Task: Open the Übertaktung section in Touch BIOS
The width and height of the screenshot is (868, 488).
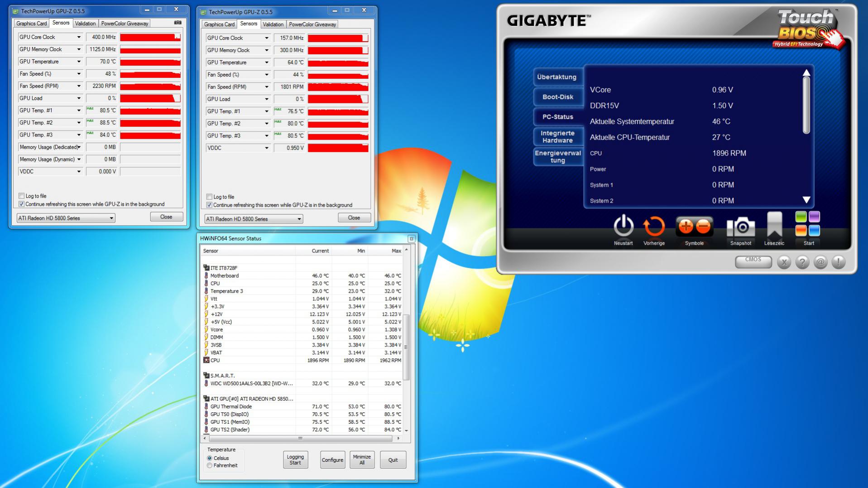Action: tap(557, 77)
